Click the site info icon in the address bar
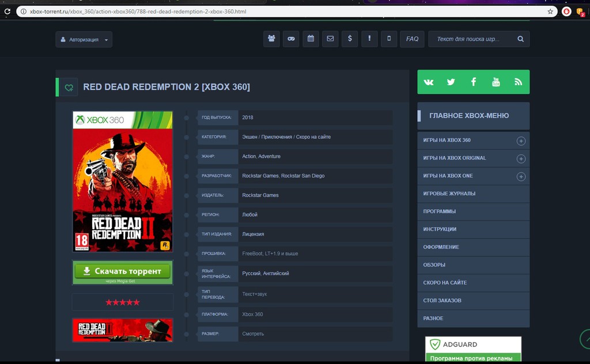This screenshot has height=364, width=590. [23, 12]
